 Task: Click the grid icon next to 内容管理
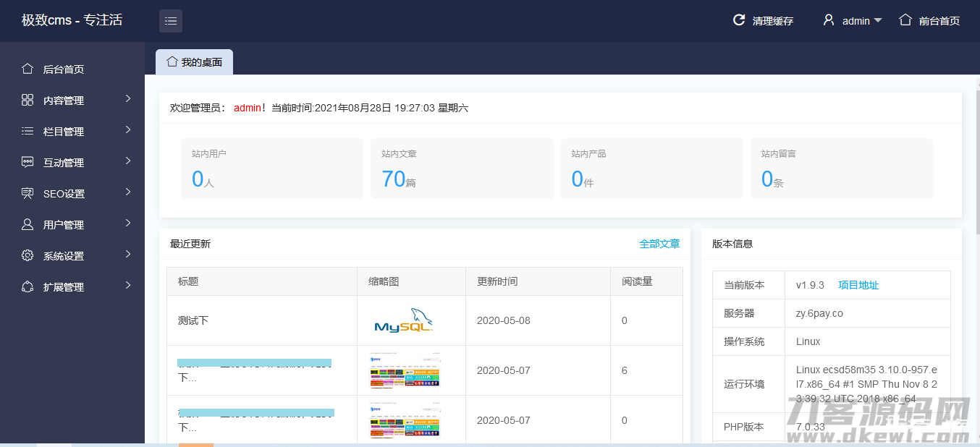click(x=28, y=100)
